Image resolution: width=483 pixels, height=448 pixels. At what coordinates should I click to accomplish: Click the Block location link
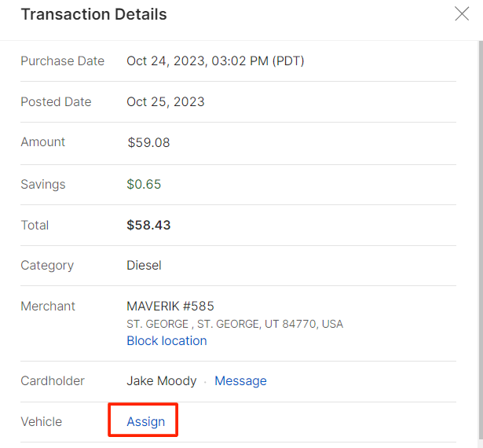[x=166, y=341]
